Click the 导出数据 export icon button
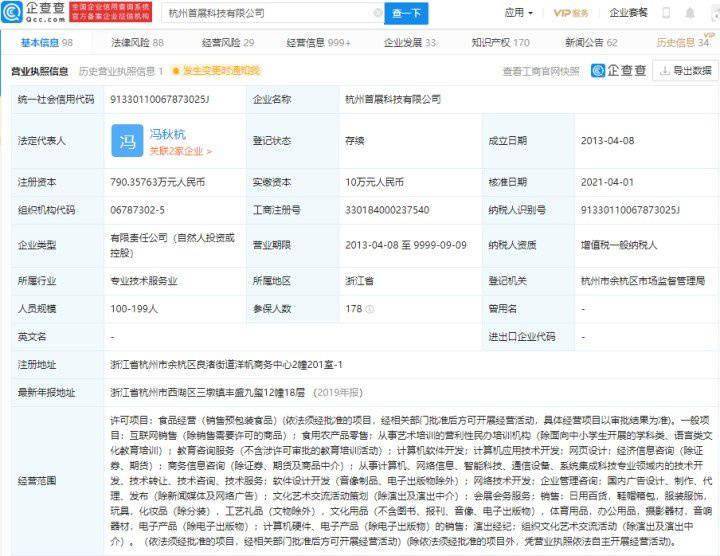 pyautogui.click(x=685, y=71)
